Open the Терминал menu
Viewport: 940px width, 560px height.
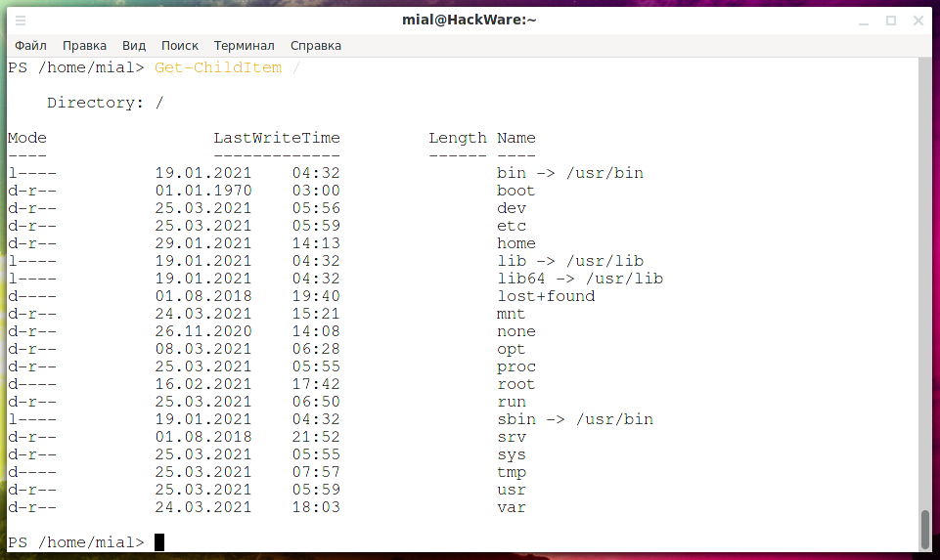[244, 46]
